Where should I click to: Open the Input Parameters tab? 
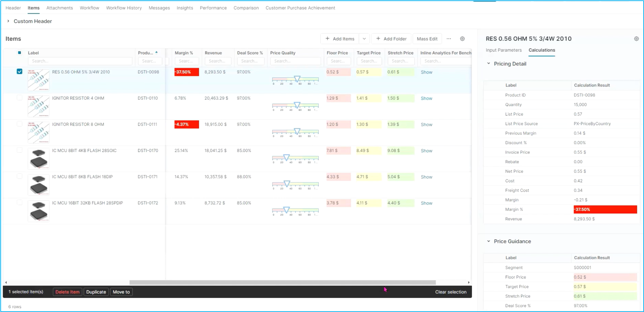pyautogui.click(x=504, y=50)
